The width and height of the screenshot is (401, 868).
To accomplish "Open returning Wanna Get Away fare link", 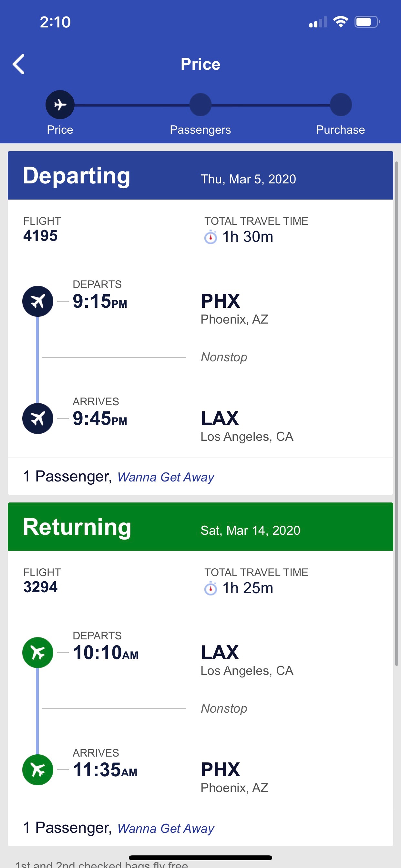I will [x=166, y=829].
